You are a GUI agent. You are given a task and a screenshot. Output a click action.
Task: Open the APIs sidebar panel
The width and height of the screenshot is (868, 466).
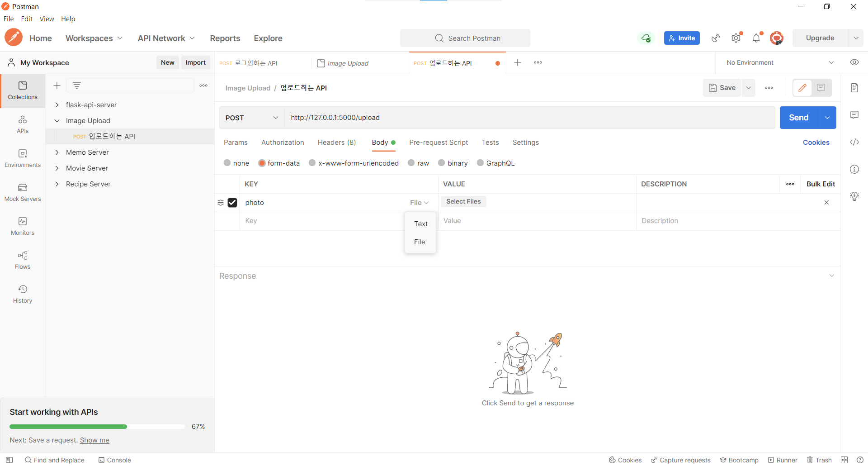tap(23, 124)
